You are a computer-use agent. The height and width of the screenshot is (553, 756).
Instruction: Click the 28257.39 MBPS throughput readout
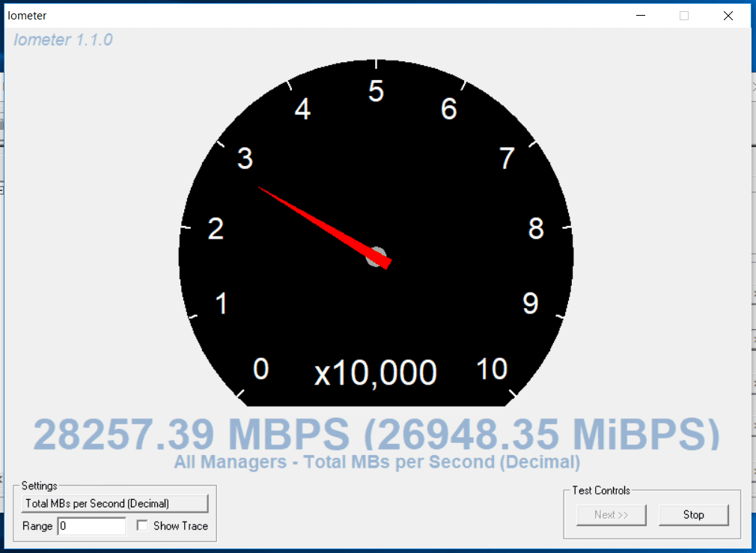[x=377, y=434]
